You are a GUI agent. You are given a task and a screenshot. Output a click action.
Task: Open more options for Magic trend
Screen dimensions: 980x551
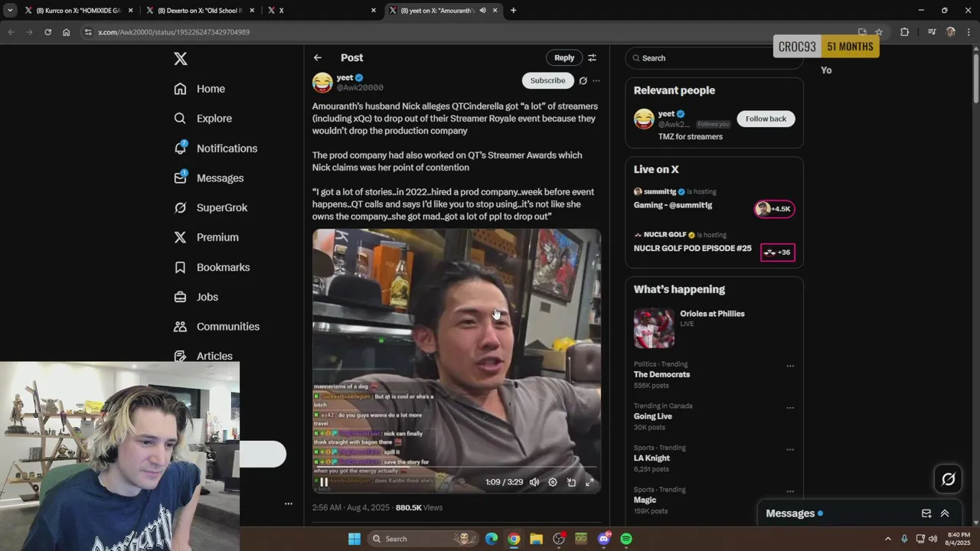(790, 491)
